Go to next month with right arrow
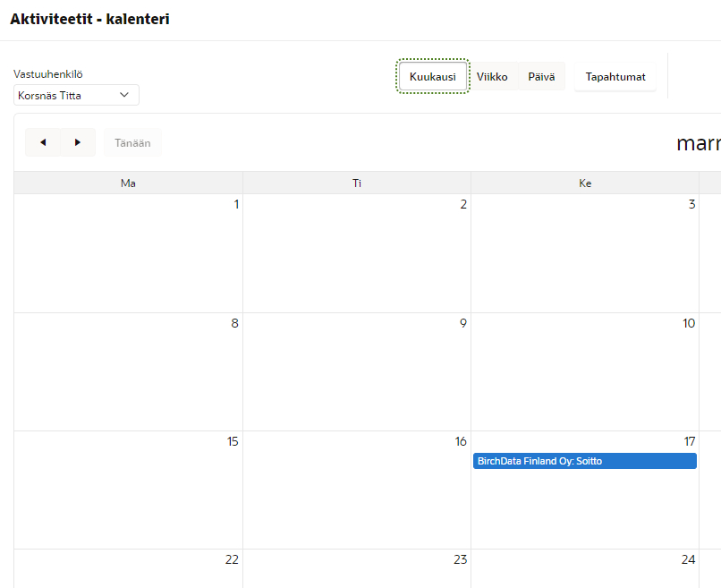This screenshot has height=588, width=721. [x=78, y=142]
